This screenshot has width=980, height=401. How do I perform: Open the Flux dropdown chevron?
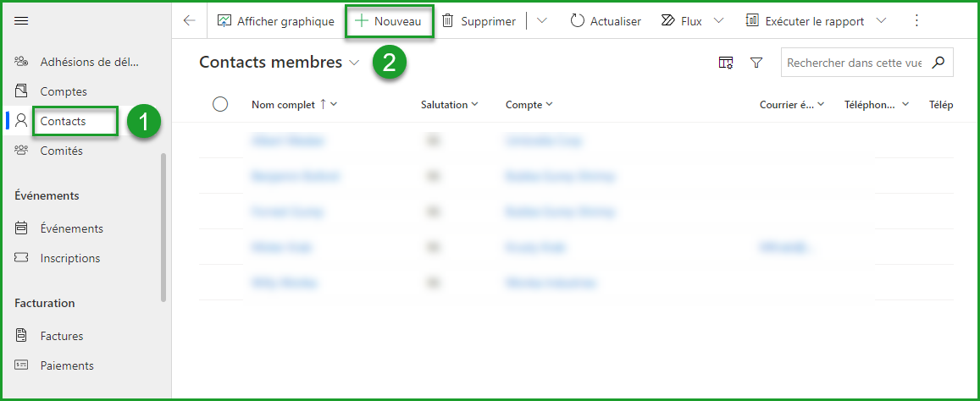pos(719,21)
